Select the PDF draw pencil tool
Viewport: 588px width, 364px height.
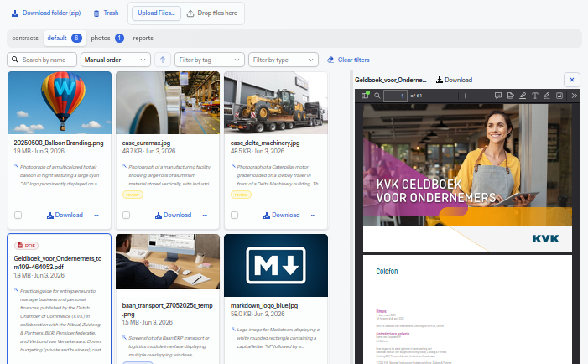click(x=547, y=96)
